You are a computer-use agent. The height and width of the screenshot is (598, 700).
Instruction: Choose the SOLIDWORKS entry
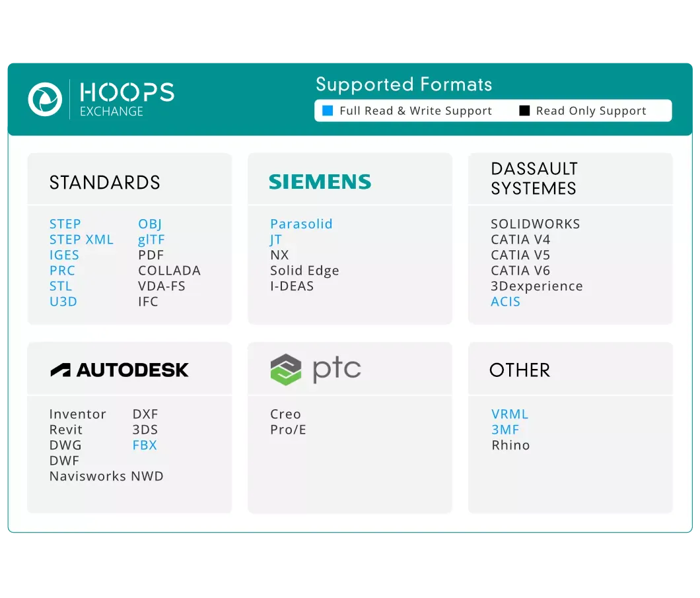[536, 224]
